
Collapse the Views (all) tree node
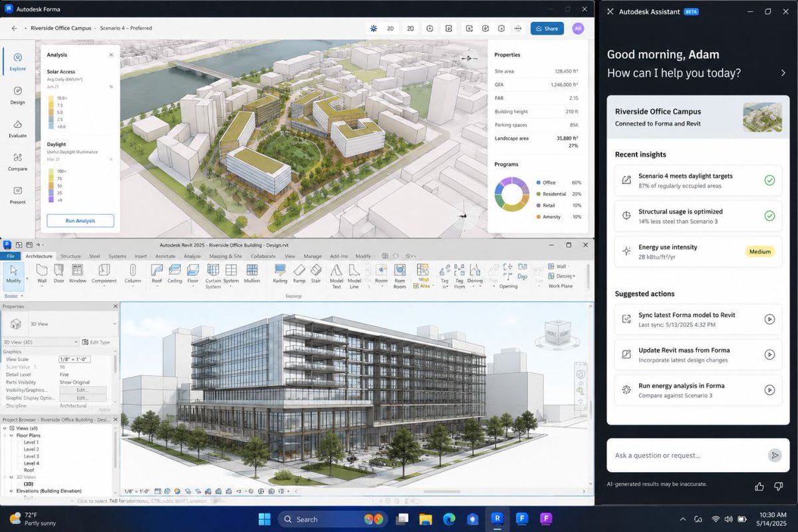(5, 428)
